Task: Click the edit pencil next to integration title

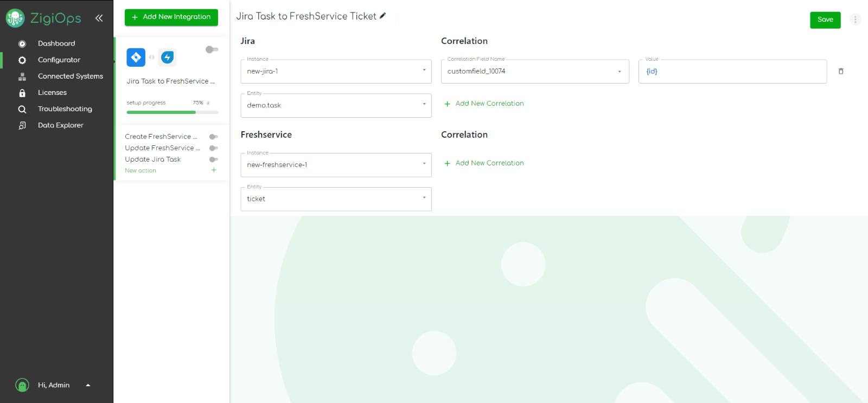Action: click(383, 16)
